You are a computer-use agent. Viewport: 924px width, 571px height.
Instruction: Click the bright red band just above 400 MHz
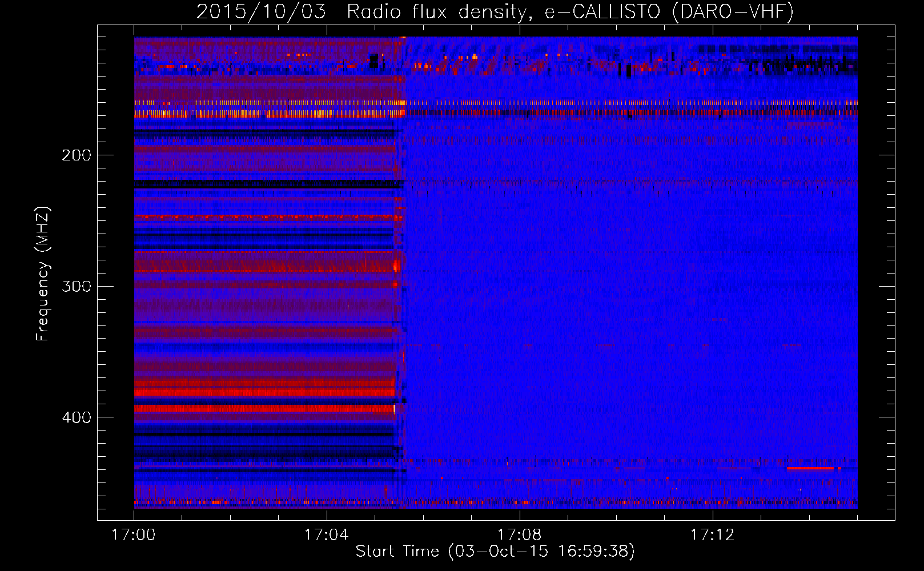(263, 408)
